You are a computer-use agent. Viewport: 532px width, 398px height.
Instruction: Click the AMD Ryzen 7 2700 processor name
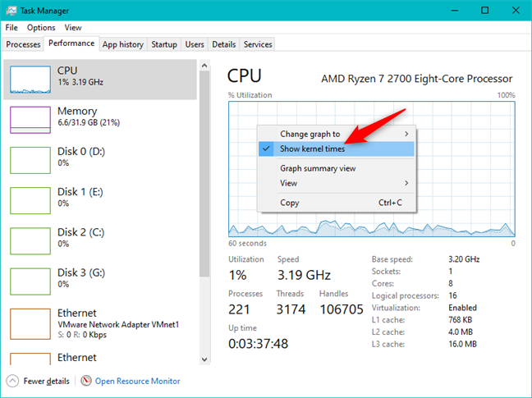(x=416, y=79)
